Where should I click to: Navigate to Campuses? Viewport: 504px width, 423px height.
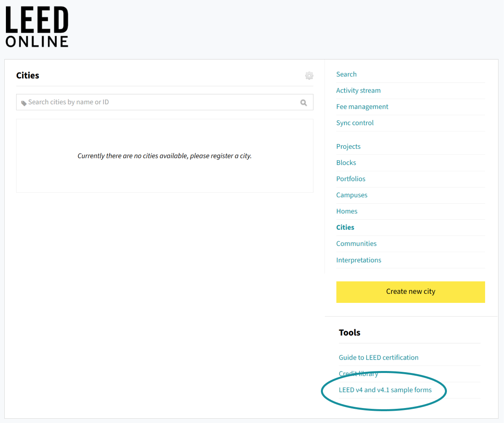click(351, 195)
